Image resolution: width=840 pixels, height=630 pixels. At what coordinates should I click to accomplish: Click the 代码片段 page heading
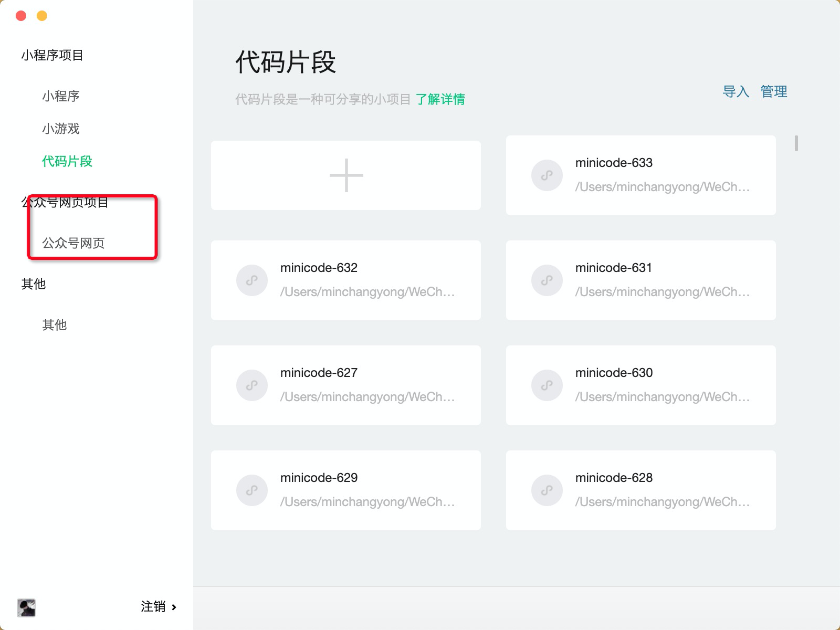pyautogui.click(x=286, y=62)
